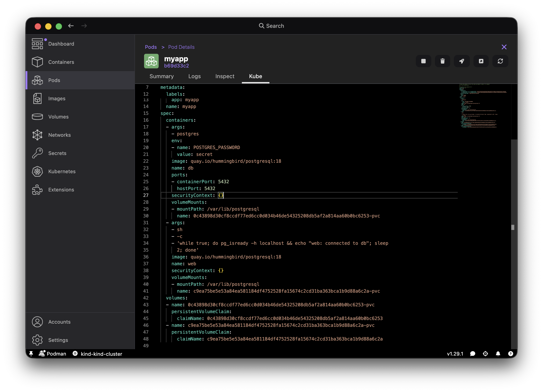This screenshot has width=543, height=392.
Task: Switch to the Summary tab
Action: tap(162, 76)
